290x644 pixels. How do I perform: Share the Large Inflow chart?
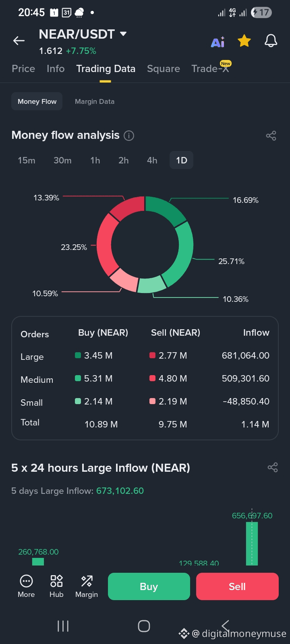point(273,467)
